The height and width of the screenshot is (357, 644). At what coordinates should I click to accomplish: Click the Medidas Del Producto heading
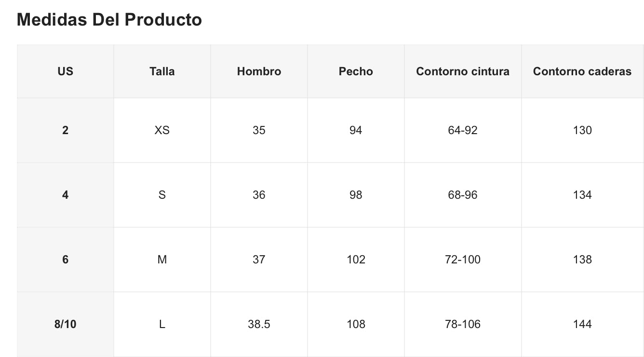pyautogui.click(x=109, y=20)
